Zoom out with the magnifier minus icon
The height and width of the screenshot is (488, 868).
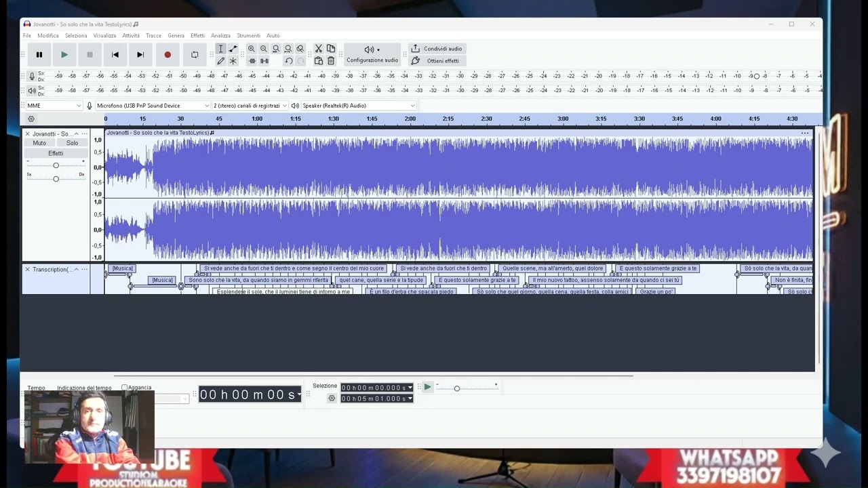click(264, 49)
